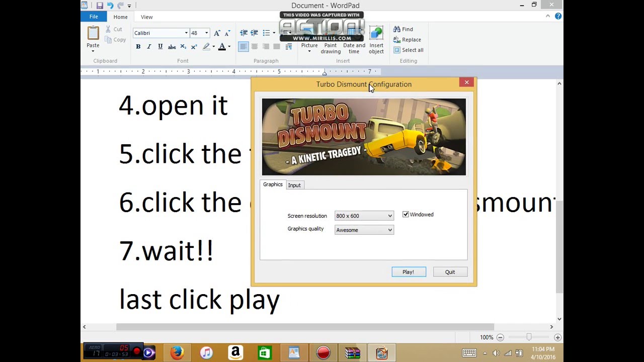Click the text highlight color pen icon
Screen dimensions: 644x362
coord(206,47)
